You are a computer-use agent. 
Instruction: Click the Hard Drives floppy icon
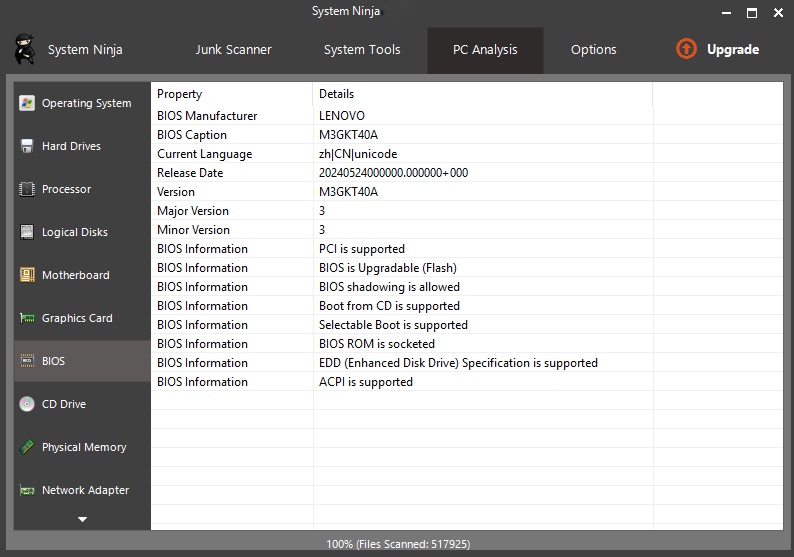click(27, 146)
